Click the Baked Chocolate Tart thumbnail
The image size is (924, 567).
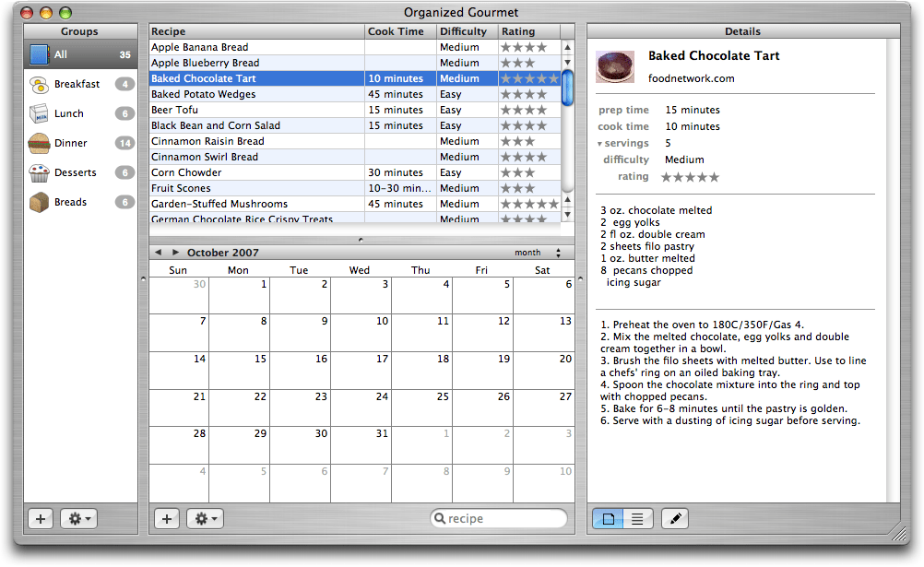(x=615, y=66)
